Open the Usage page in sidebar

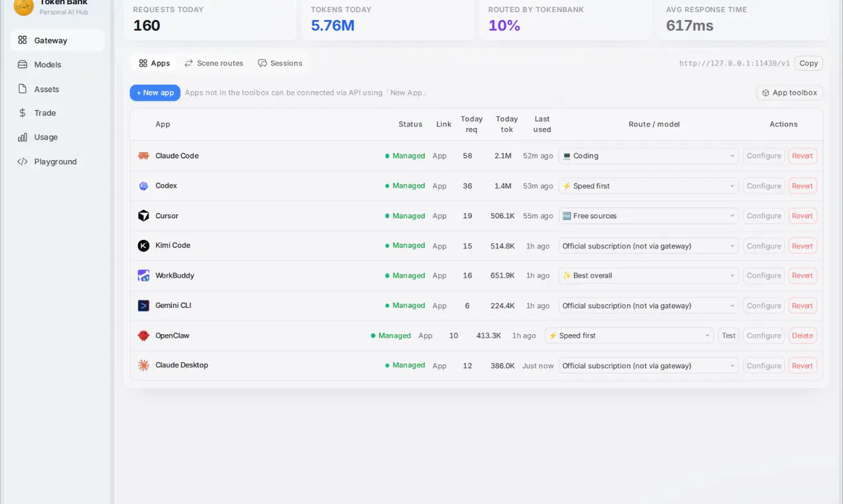[x=58, y=137]
